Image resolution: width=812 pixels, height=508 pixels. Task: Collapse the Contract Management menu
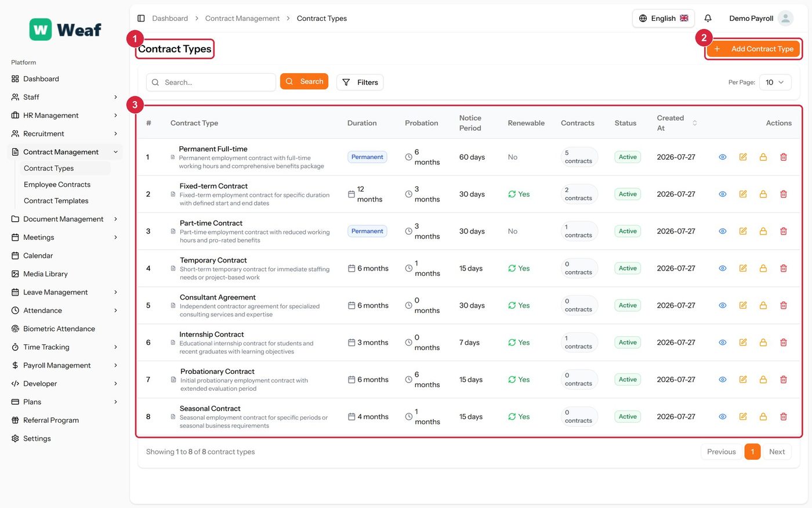tap(65, 152)
